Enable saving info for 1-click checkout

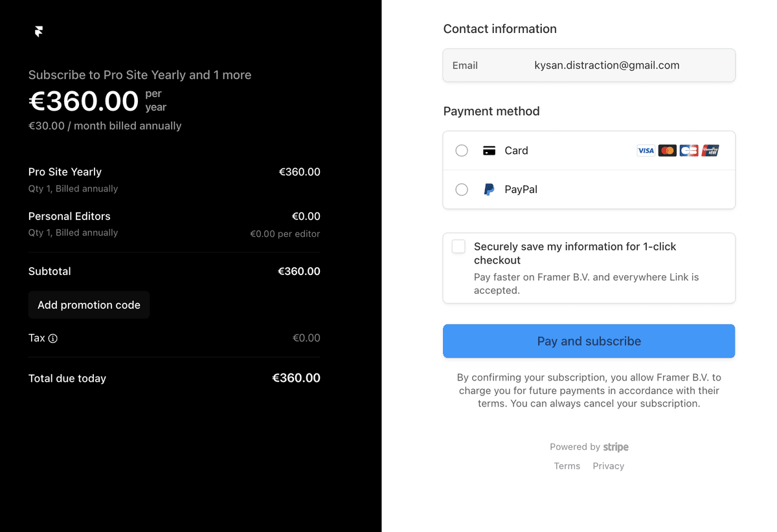click(458, 247)
